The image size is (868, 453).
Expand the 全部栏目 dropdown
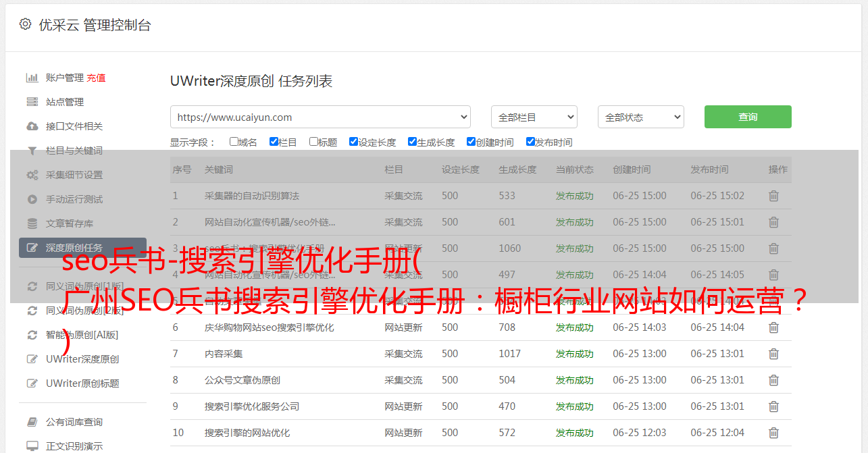(x=534, y=117)
